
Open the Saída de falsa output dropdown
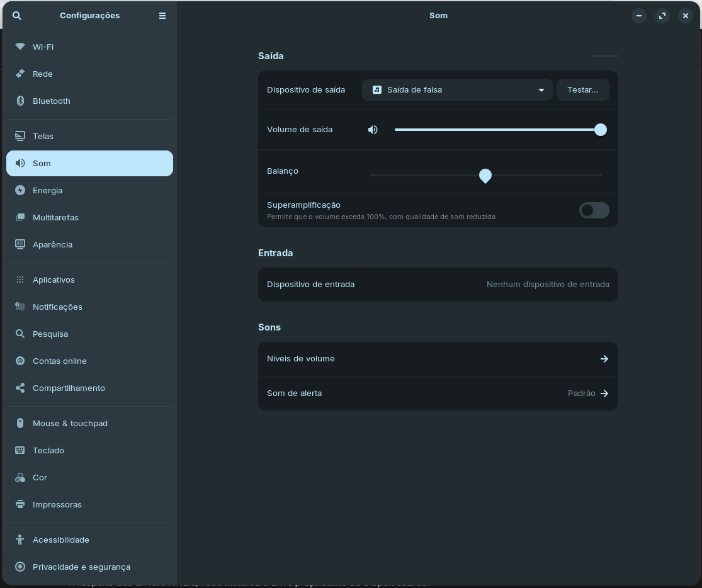[457, 90]
